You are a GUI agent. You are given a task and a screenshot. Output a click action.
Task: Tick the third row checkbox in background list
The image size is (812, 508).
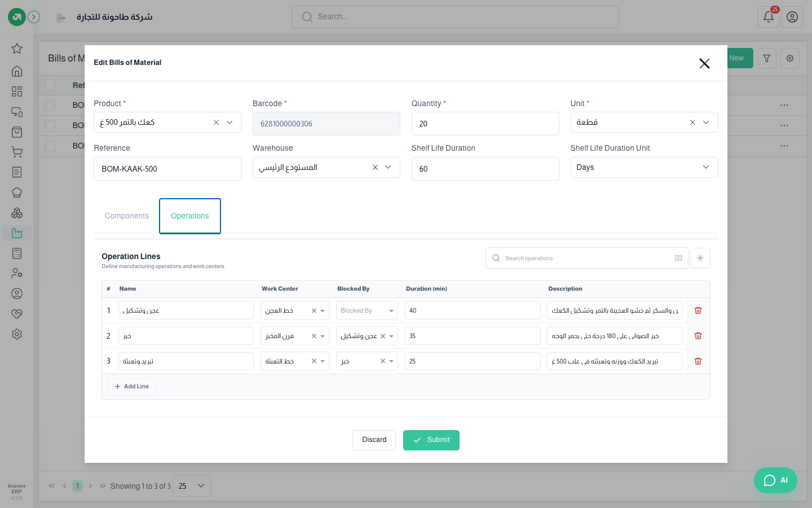(x=50, y=146)
